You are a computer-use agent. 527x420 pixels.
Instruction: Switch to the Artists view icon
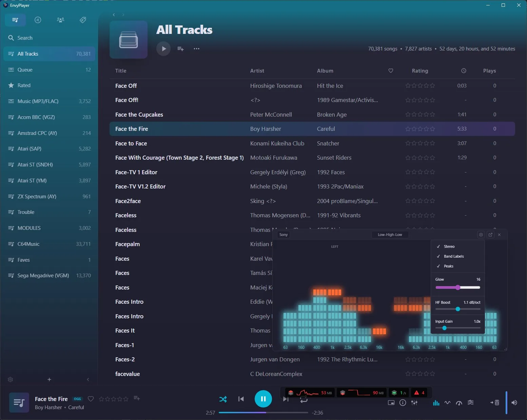click(x=60, y=20)
